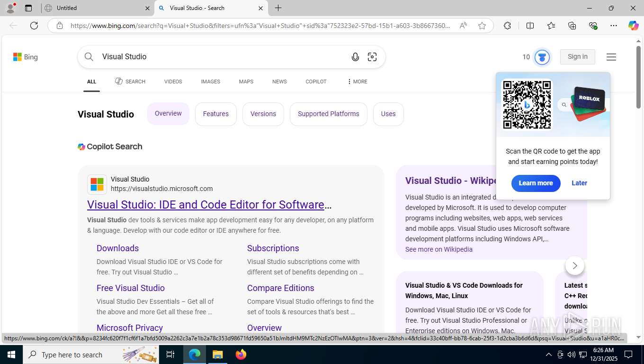
Task: Switch to the COPILOT tab
Action: point(316,82)
